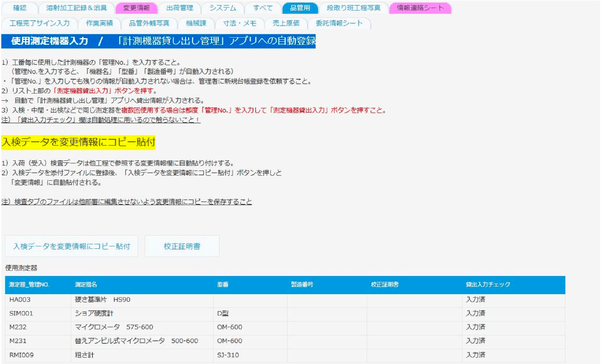Select the 機械課 tab
This screenshot has width=601, height=364.
[196, 23]
